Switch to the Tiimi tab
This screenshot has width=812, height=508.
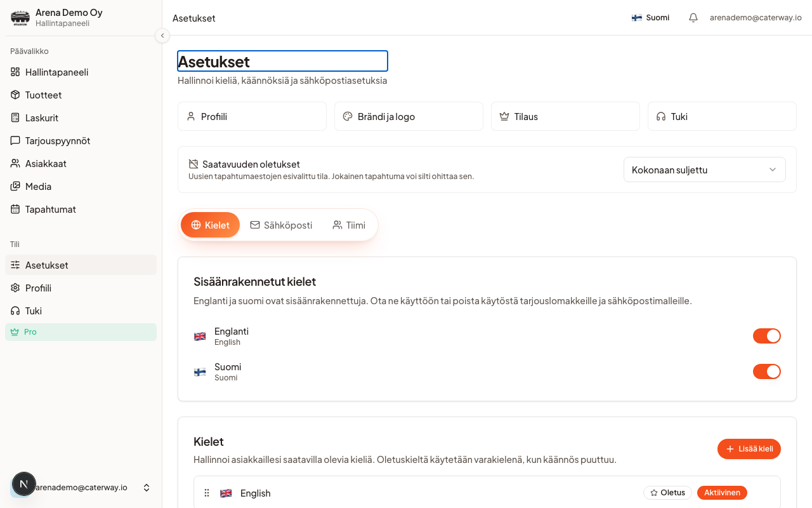point(349,225)
